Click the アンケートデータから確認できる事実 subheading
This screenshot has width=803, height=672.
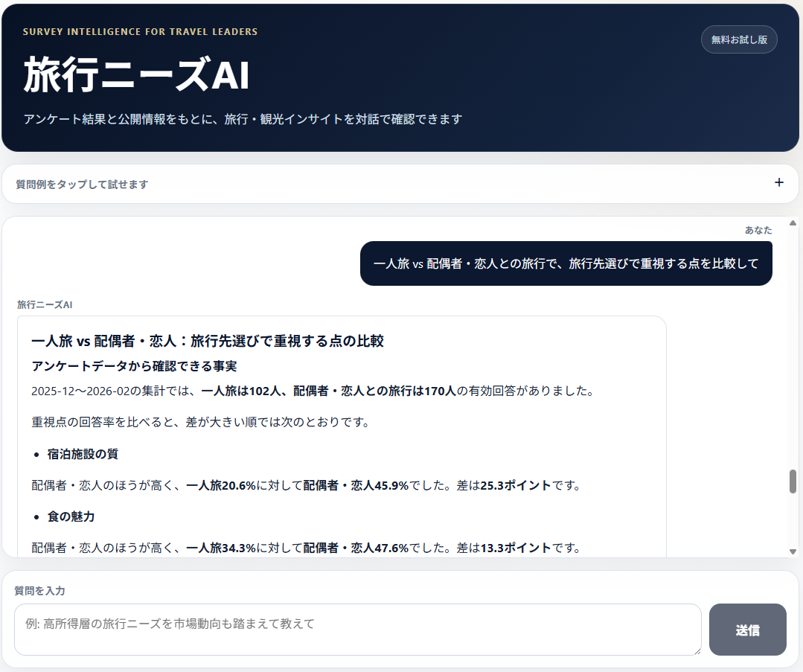coord(134,365)
